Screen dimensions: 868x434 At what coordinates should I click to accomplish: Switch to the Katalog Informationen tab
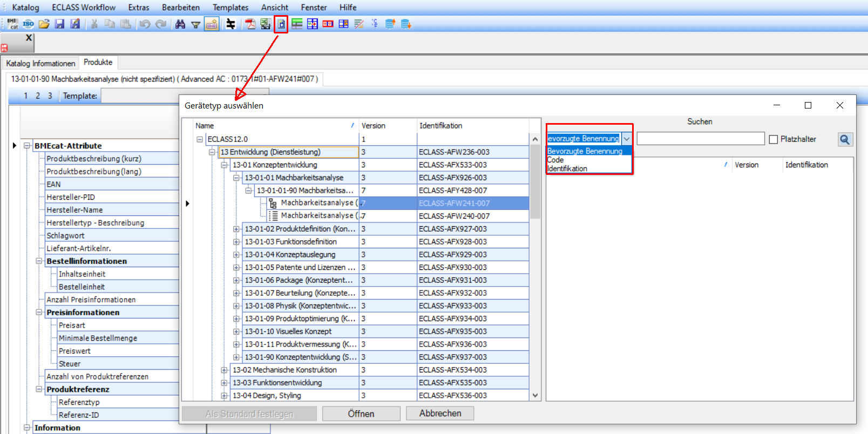40,63
